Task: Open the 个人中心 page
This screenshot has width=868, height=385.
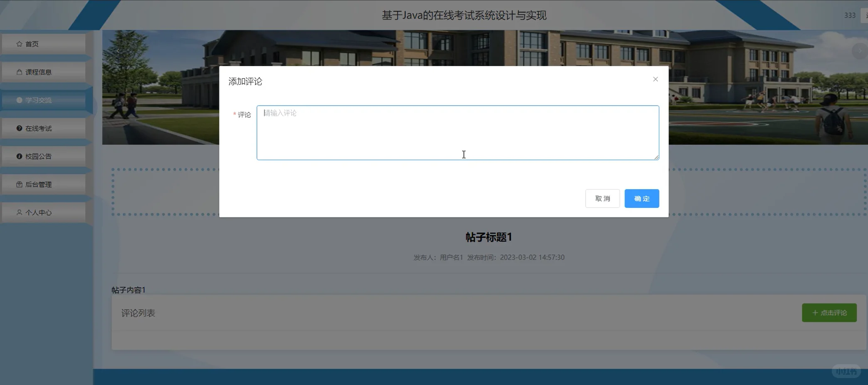Action: coord(38,212)
